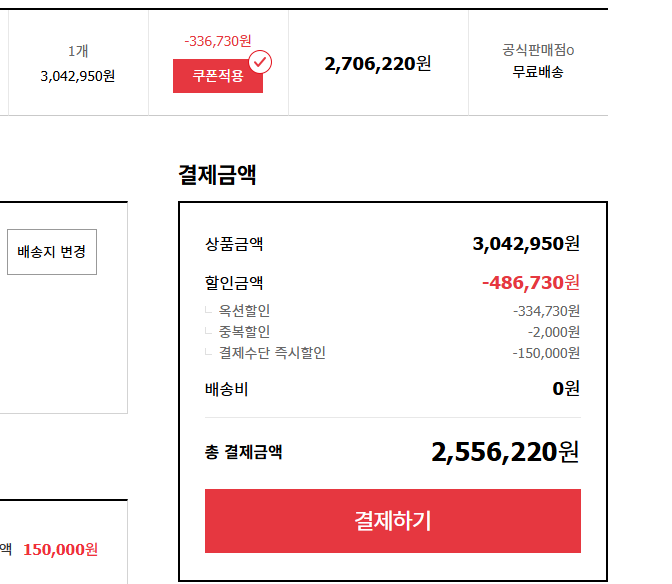The image size is (672, 584).
Task: Click the 공식판매점 seller name
Action: pyautogui.click(x=538, y=50)
